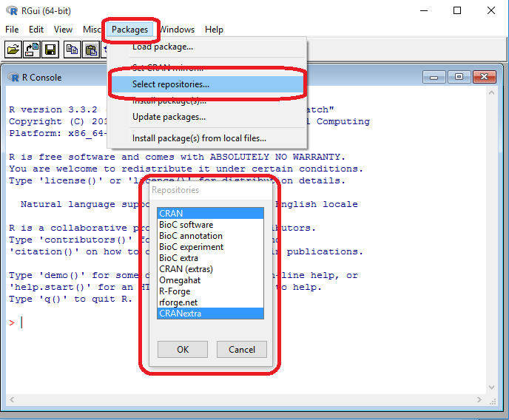Click the R icon in R Console title
Image resolution: width=509 pixels, height=420 pixels.
14,77
